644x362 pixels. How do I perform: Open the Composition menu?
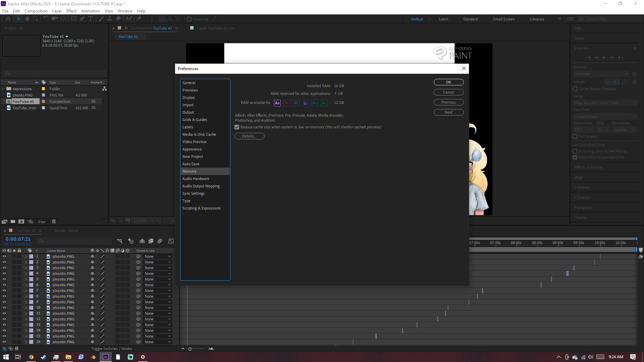click(36, 11)
